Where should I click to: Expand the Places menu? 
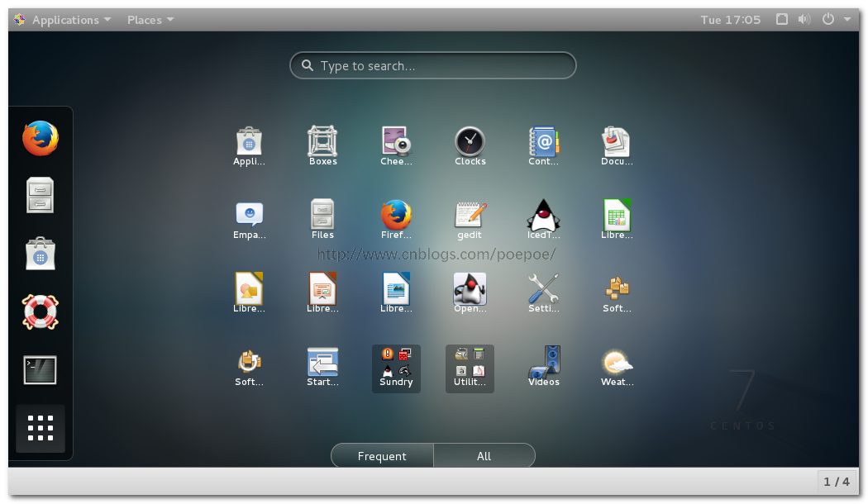coord(150,20)
